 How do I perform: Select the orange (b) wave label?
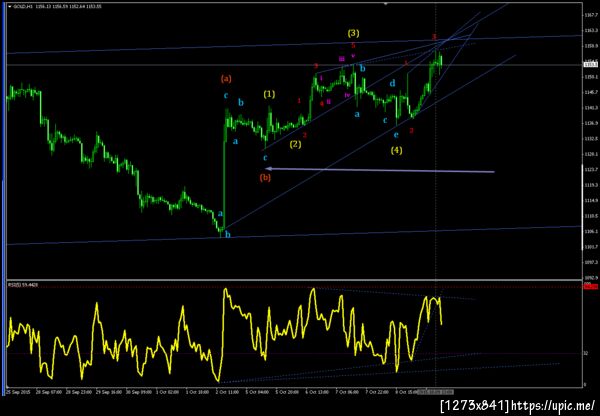pos(265,178)
